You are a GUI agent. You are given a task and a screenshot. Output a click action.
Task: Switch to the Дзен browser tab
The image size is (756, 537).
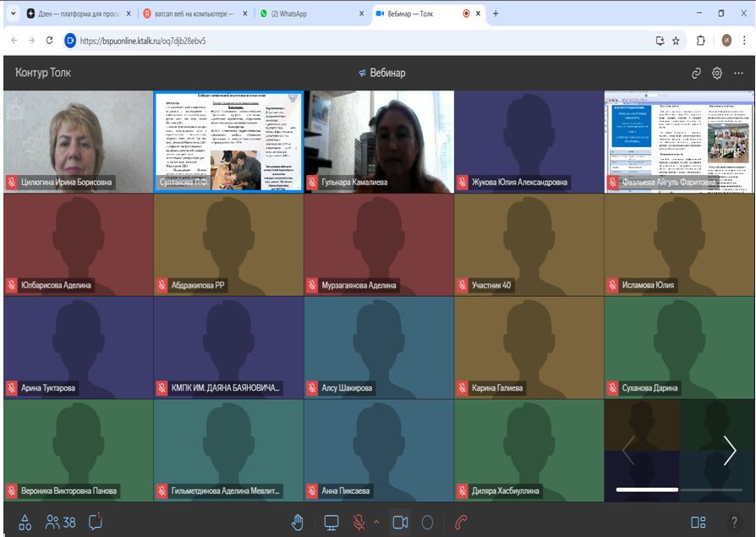[x=76, y=14]
